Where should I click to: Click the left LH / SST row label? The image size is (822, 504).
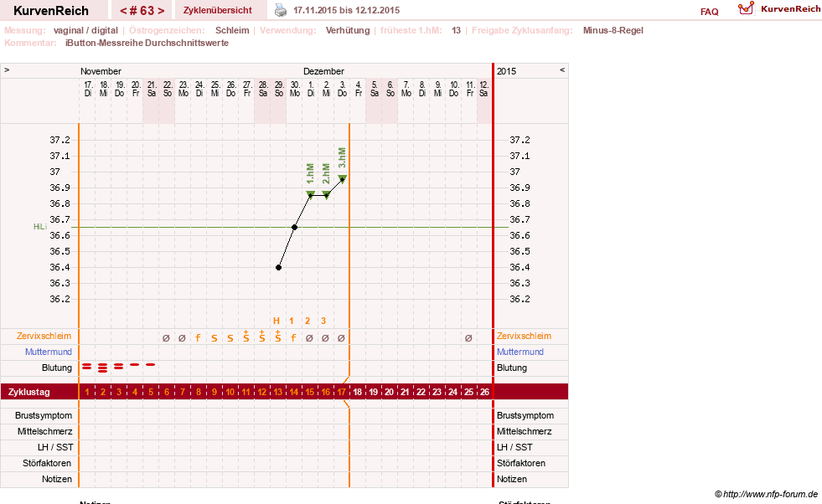[55, 447]
